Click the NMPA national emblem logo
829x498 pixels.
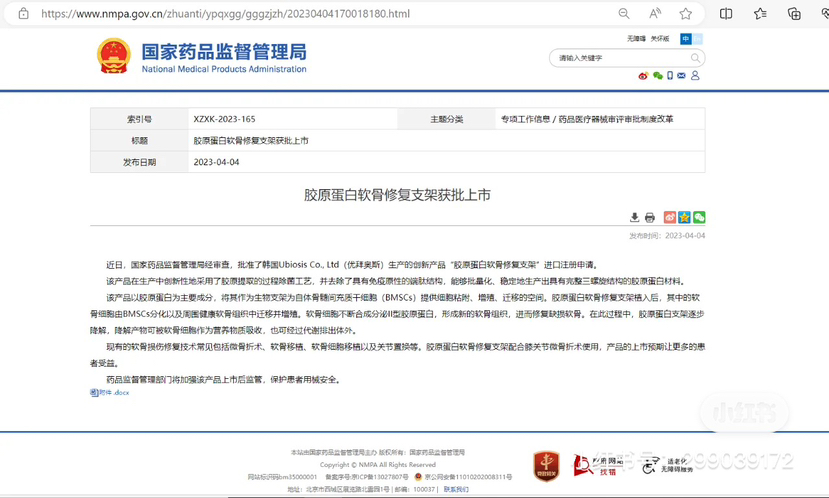[x=114, y=56]
